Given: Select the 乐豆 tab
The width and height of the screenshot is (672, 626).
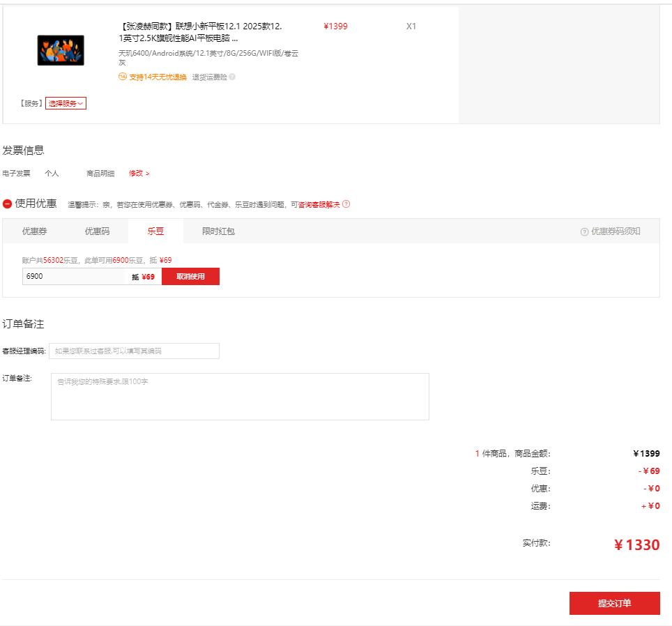Looking at the screenshot, I should (x=155, y=231).
